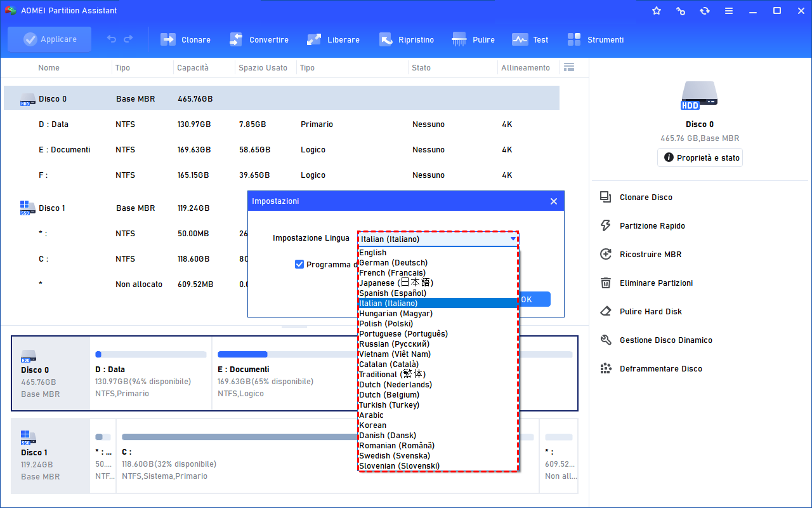Select the F : partition row

282,175
